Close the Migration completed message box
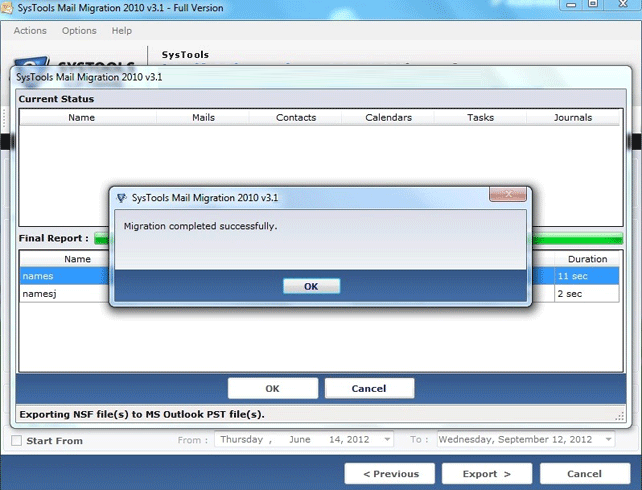 pyautogui.click(x=508, y=194)
